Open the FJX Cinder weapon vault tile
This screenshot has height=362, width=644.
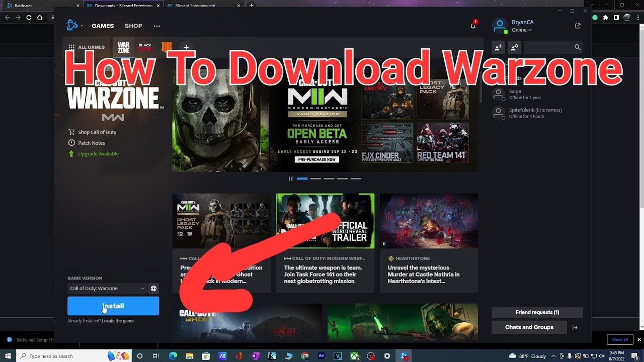coord(387,143)
